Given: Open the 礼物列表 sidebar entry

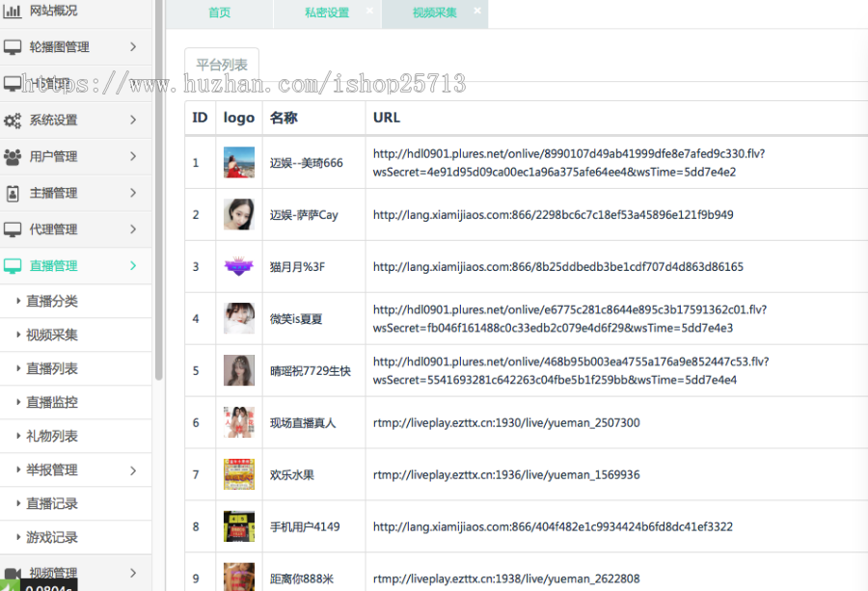Looking at the screenshot, I should pos(52,437).
